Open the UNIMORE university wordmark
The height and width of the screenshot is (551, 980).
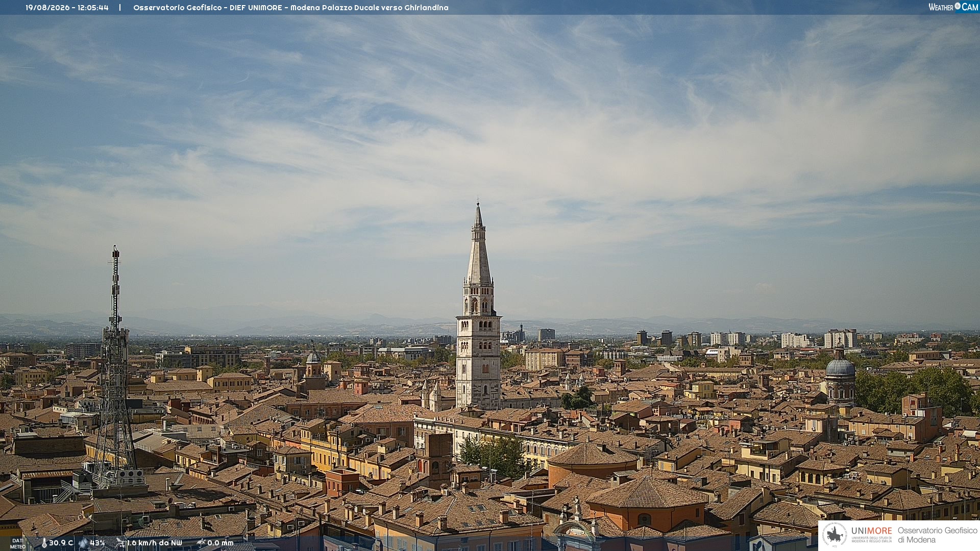(x=872, y=534)
